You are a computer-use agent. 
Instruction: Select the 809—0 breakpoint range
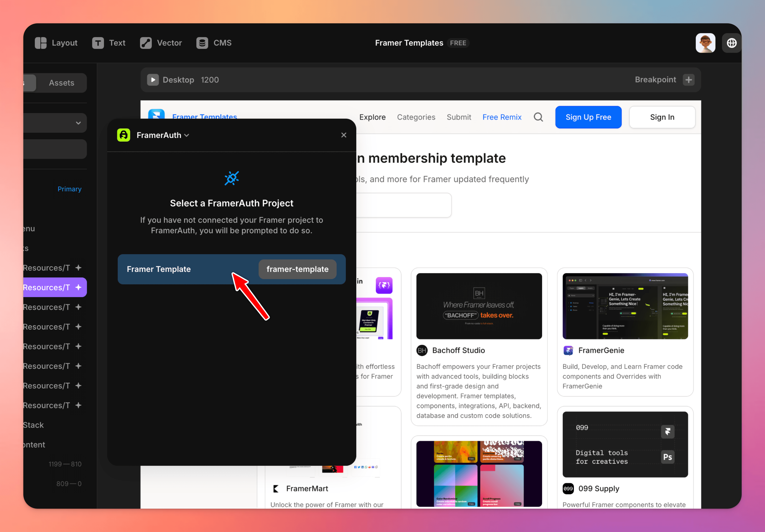(x=69, y=484)
